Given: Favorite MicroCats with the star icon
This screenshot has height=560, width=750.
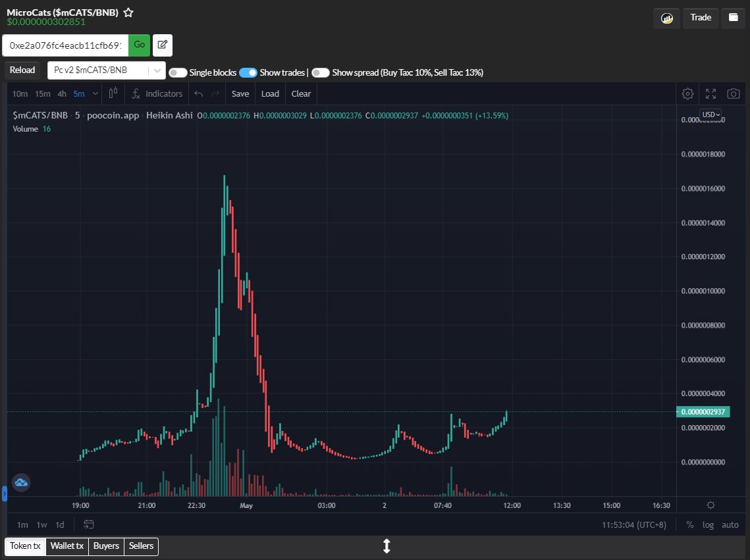Looking at the screenshot, I should 128,13.
